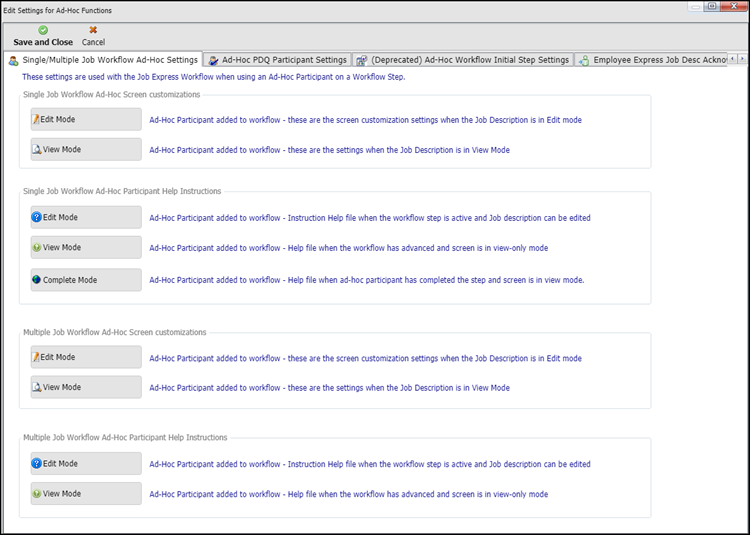Click blue question icon in Single Job Help Edit Mode
This screenshot has height=535, width=750.
coord(36,217)
